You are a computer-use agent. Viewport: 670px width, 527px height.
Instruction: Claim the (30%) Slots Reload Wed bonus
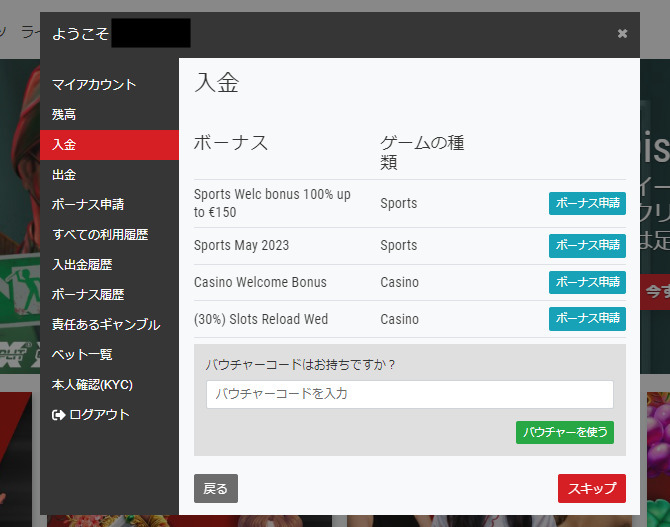(x=587, y=319)
